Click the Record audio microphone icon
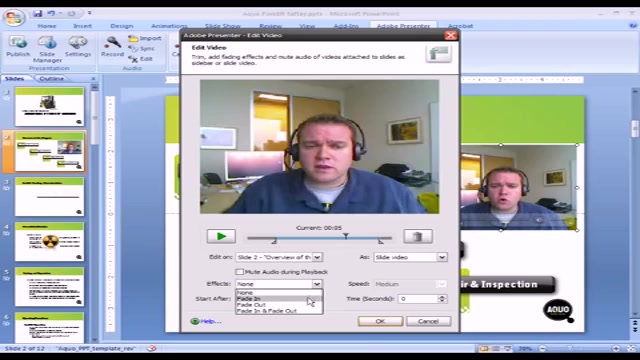Image resolution: width=640 pixels, height=360 pixels. 112,46
